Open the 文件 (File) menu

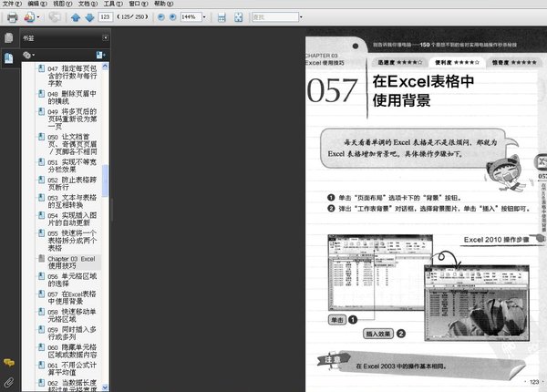click(10, 5)
